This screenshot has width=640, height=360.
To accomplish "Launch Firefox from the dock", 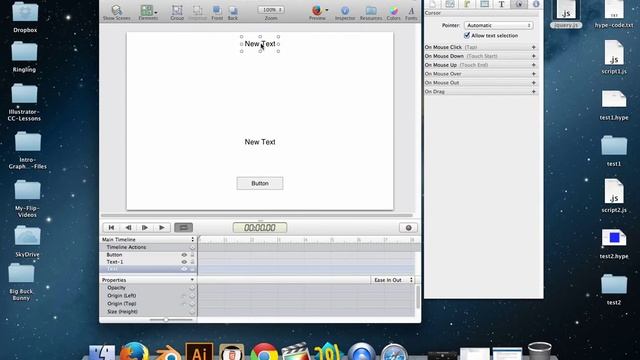I will pyautogui.click(x=134, y=352).
